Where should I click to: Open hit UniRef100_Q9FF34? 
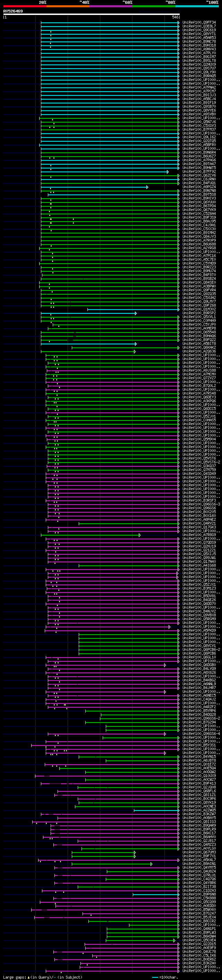coord(199,23)
